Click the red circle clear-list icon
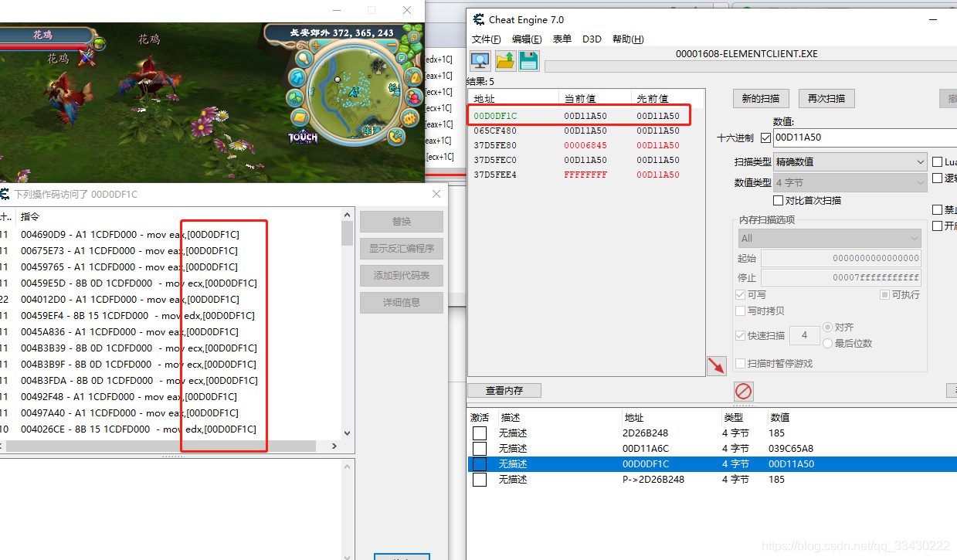The image size is (957, 560). point(743,391)
